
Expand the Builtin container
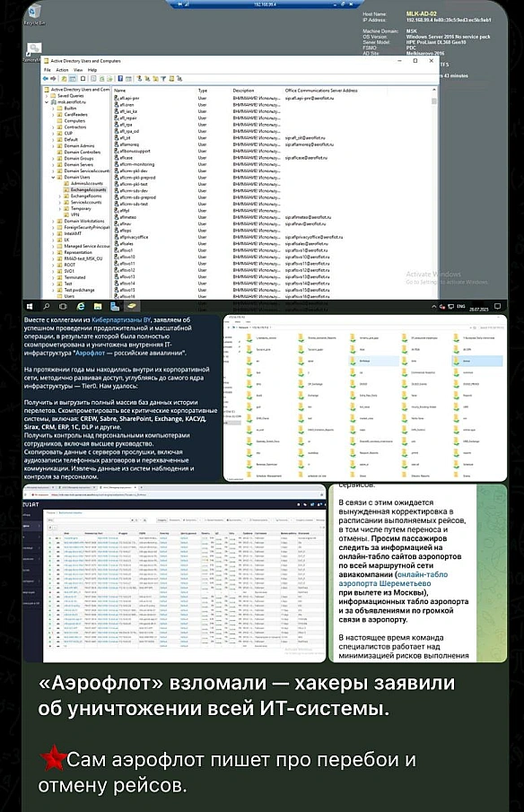53,109
